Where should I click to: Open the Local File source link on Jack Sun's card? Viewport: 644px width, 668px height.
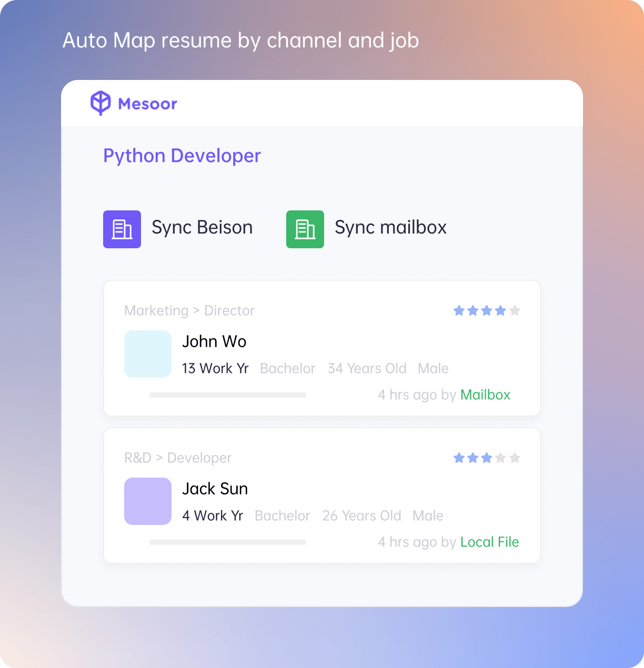click(489, 542)
